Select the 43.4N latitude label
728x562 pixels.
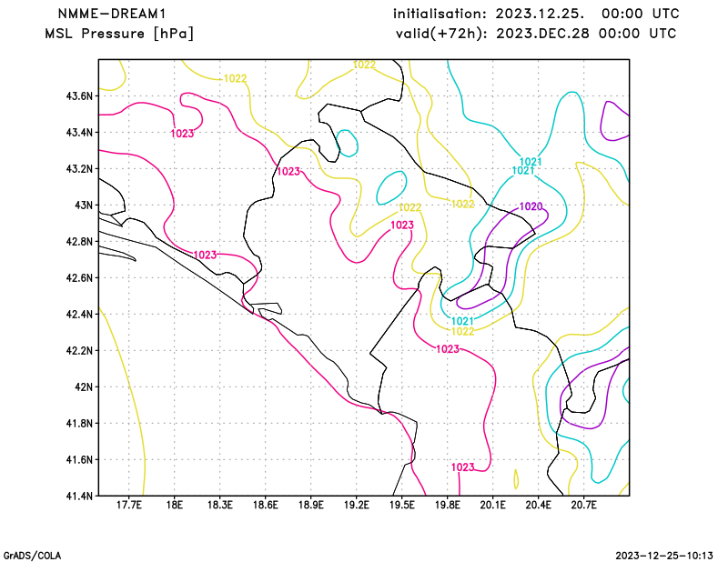(x=79, y=132)
